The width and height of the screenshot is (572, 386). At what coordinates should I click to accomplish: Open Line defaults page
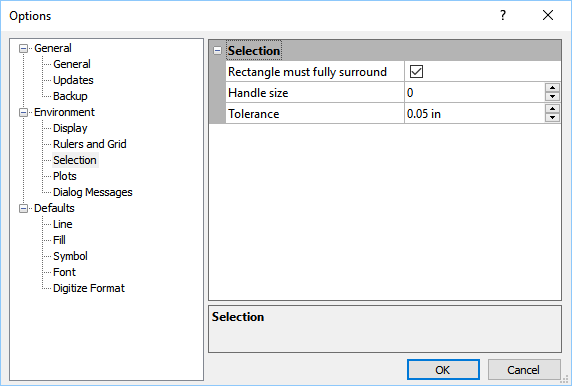[63, 224]
